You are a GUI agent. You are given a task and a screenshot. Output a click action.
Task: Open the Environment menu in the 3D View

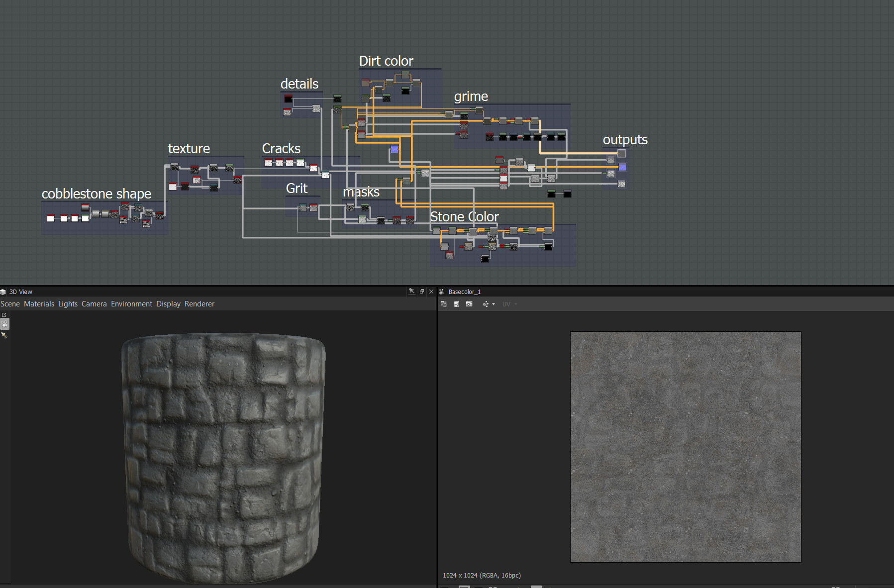[131, 304]
